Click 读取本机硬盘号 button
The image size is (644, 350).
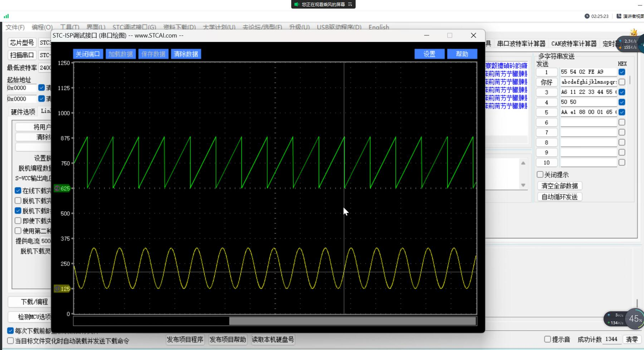(273, 339)
